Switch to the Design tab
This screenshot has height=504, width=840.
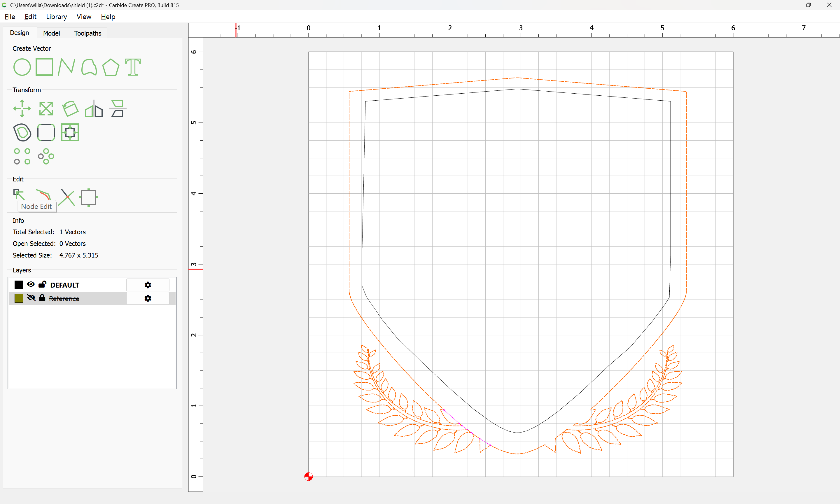click(19, 33)
